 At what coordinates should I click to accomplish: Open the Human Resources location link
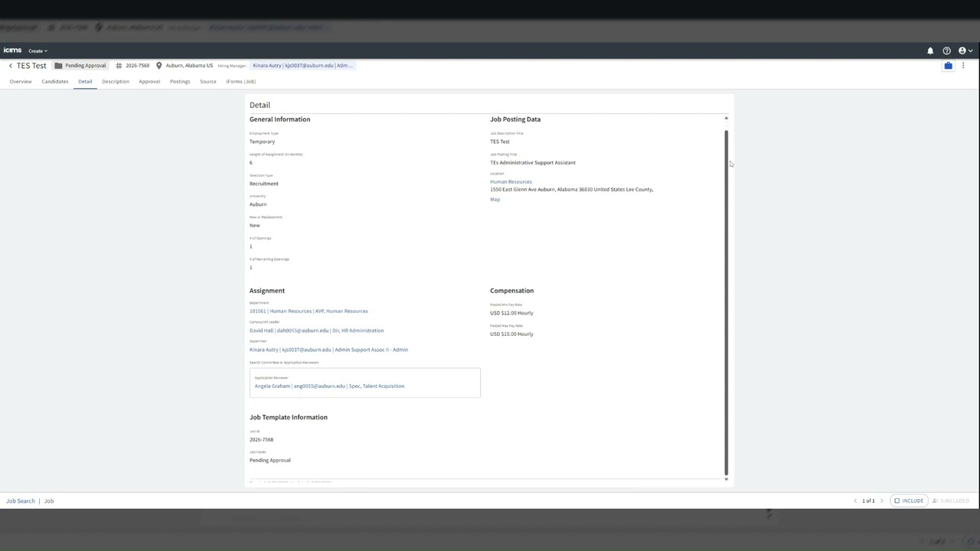511,182
